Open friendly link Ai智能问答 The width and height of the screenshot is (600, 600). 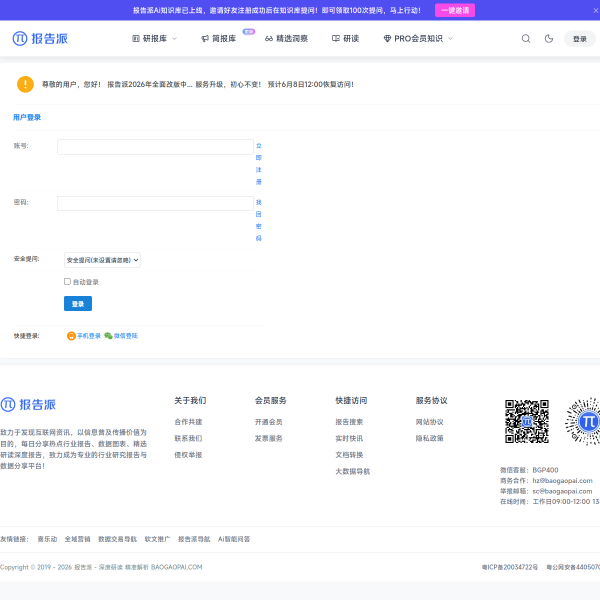pos(234,539)
